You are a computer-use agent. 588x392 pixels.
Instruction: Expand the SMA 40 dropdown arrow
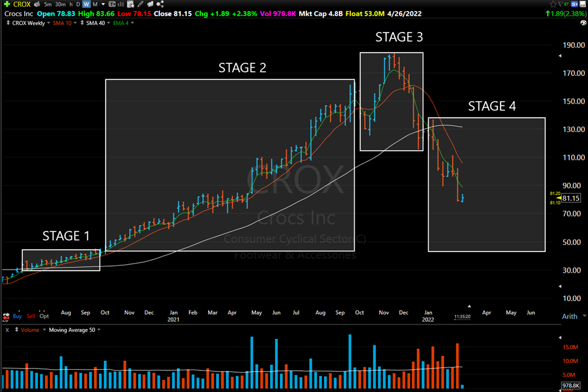pos(109,23)
